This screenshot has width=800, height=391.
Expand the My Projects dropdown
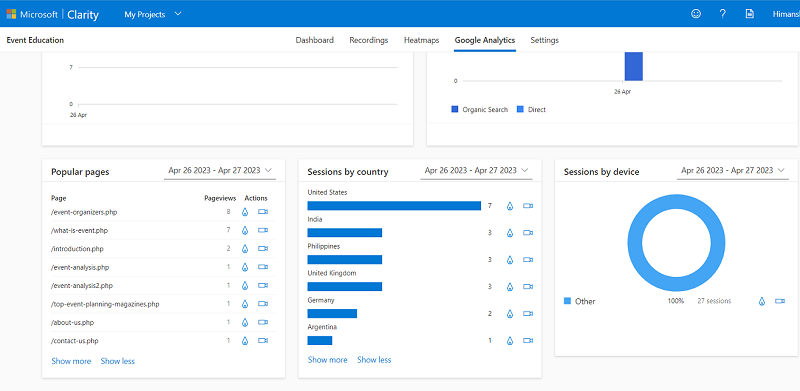pyautogui.click(x=153, y=14)
